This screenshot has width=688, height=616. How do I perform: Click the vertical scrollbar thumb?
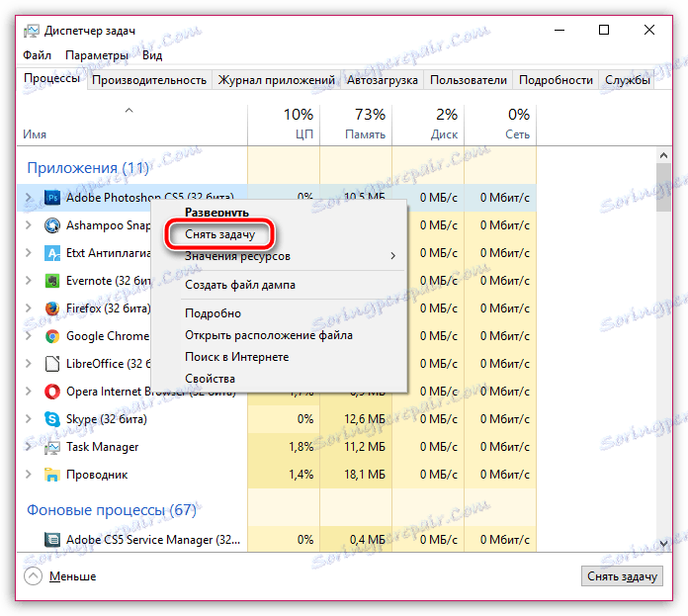(x=663, y=188)
